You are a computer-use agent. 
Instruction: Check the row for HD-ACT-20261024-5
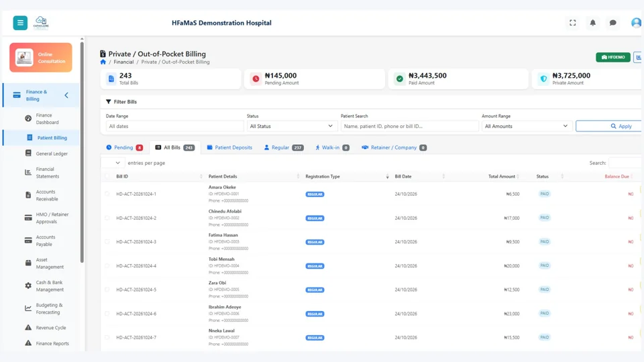coord(107,290)
